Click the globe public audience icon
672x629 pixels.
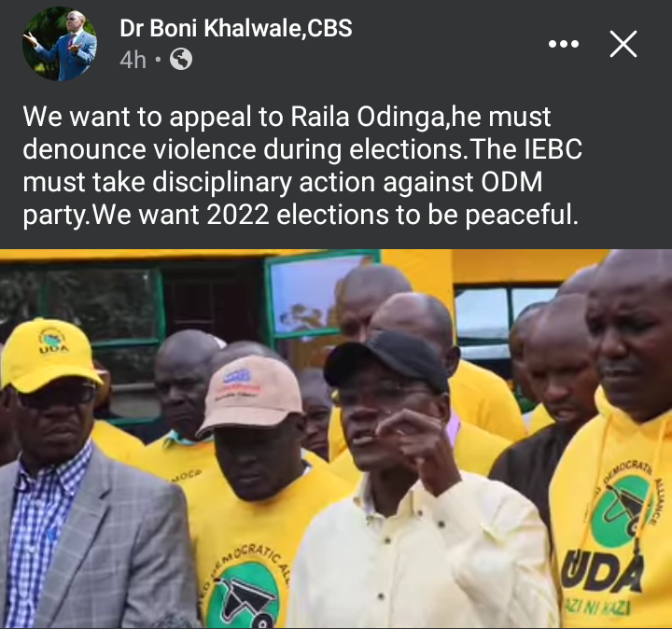(181, 59)
